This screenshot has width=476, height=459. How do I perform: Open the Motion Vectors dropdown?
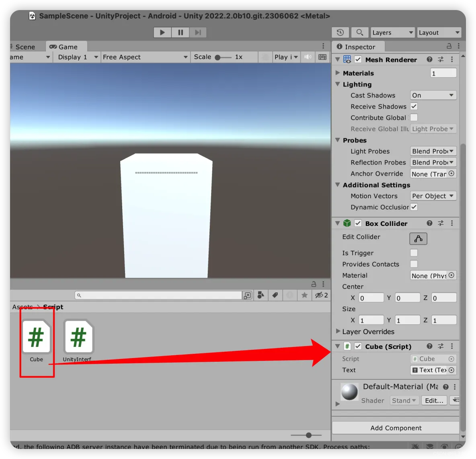[433, 196]
